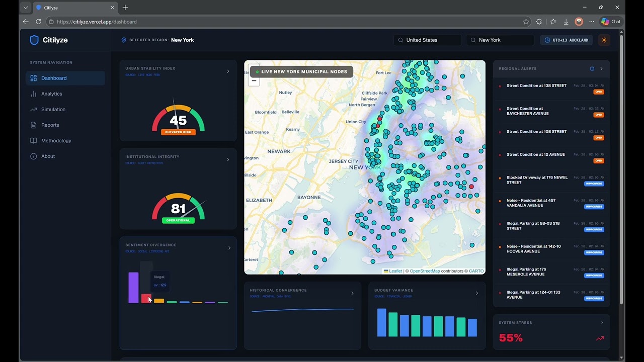Image resolution: width=644 pixels, height=362 pixels.
Task: Expand the System Stress card
Action: (x=602, y=323)
